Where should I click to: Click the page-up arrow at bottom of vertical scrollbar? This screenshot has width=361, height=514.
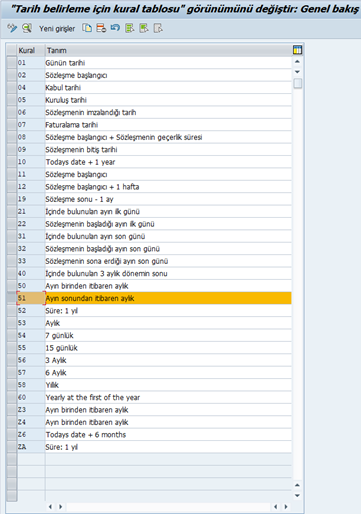[x=297, y=485]
